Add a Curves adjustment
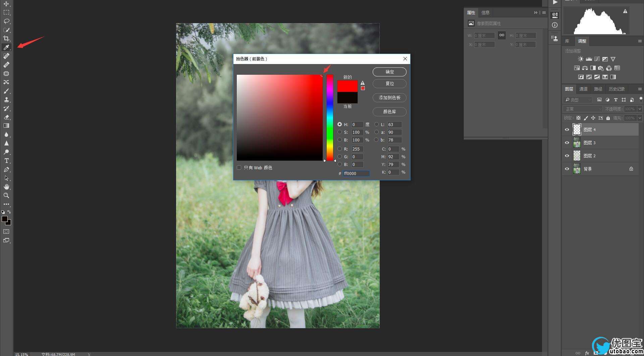The height and width of the screenshot is (356, 644). (x=597, y=59)
